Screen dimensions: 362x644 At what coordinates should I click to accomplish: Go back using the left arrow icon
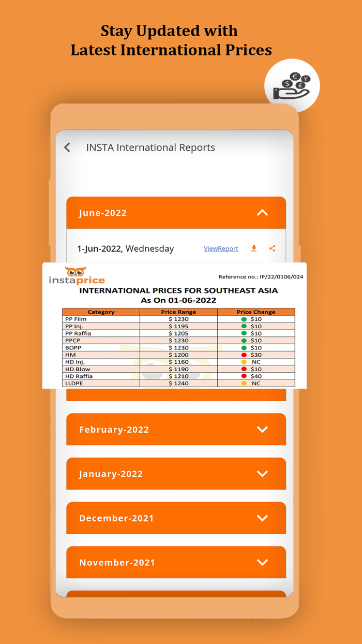pos(67,148)
